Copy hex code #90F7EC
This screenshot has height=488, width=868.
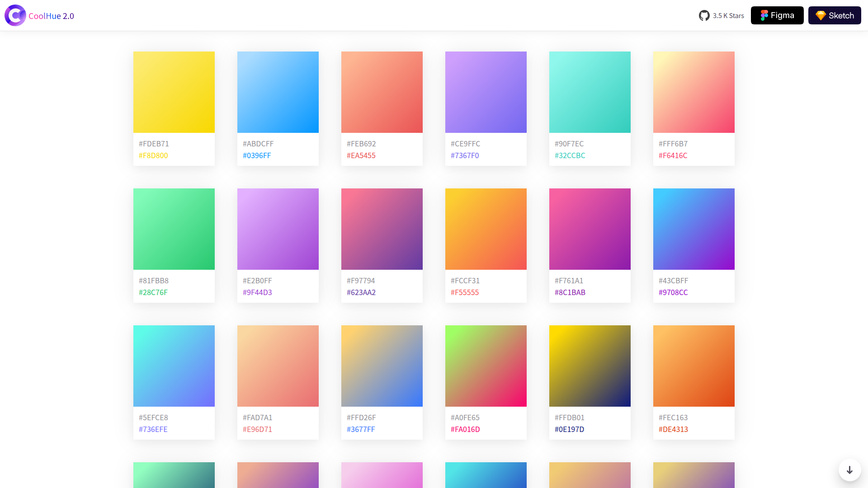[x=569, y=144]
